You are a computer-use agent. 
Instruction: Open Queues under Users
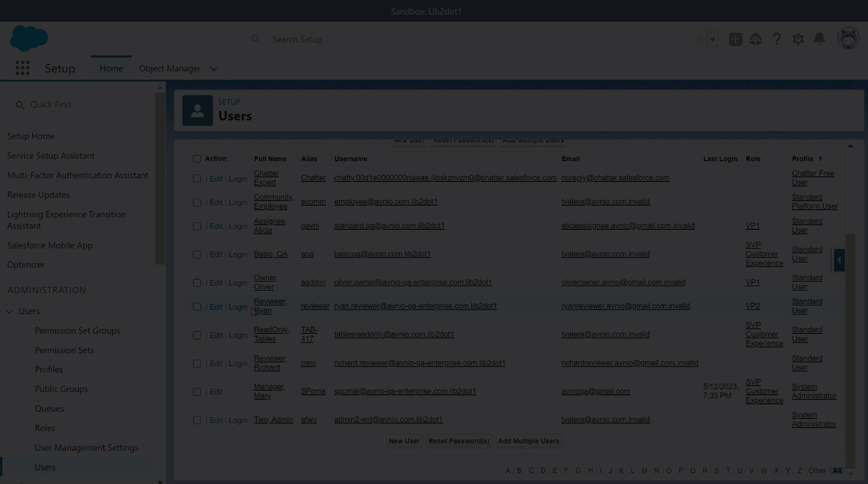tap(49, 408)
